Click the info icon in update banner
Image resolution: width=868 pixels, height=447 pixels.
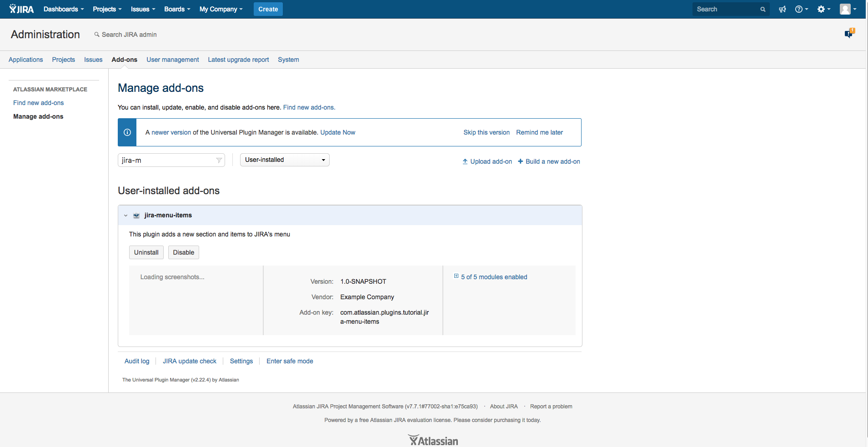click(x=127, y=132)
